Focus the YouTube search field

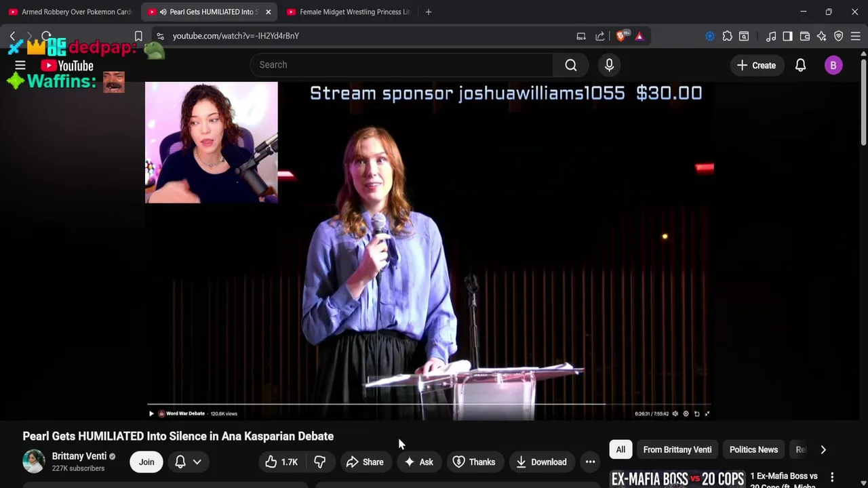pos(401,65)
